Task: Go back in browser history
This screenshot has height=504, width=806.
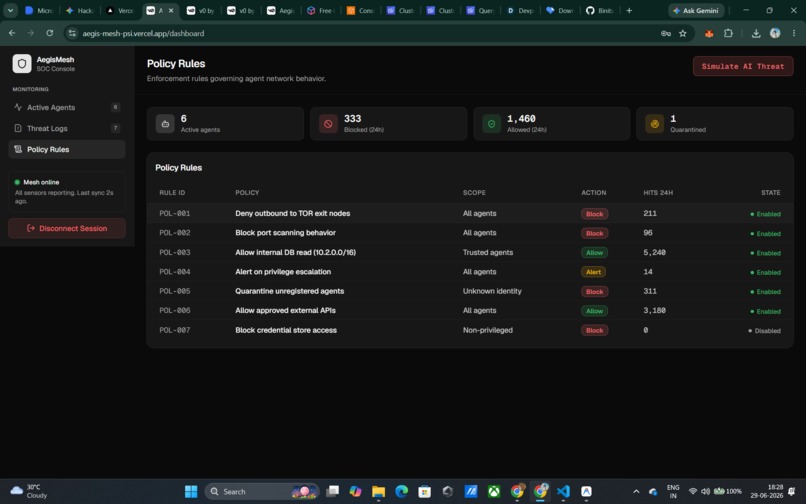Action: pyautogui.click(x=12, y=33)
